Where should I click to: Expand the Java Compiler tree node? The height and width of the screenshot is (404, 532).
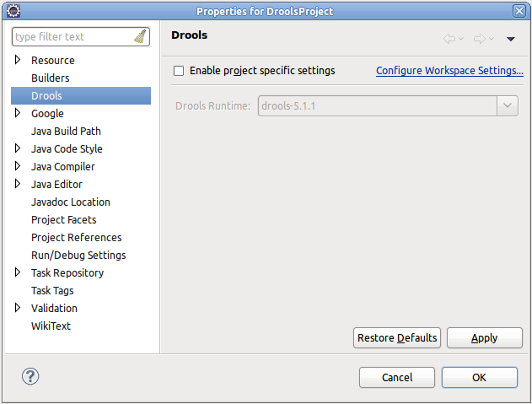[19, 166]
